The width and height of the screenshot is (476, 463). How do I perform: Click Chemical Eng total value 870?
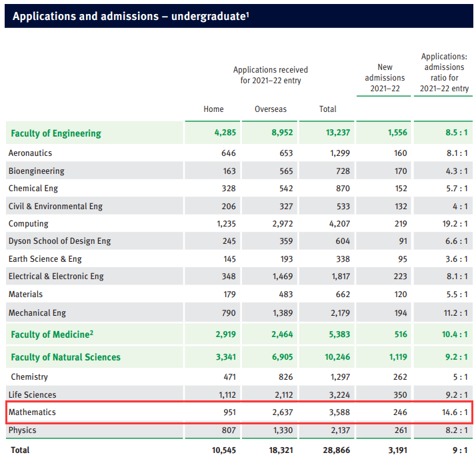pyautogui.click(x=343, y=189)
